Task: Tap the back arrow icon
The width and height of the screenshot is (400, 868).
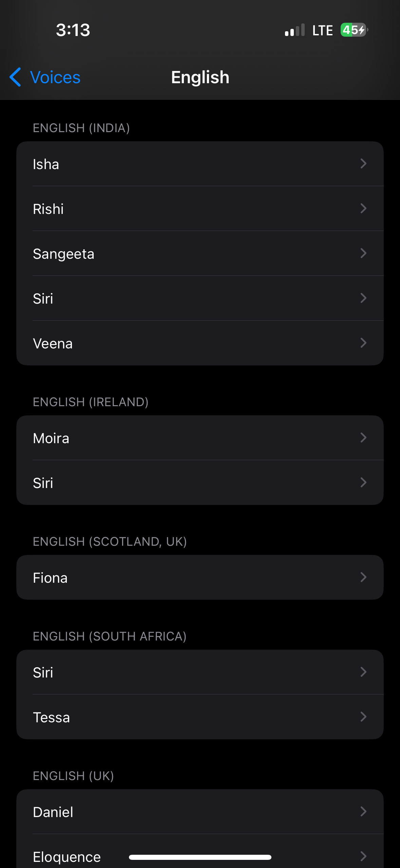Action: tap(15, 77)
